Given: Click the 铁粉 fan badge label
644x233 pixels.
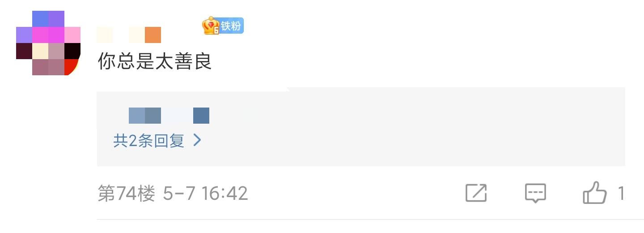Looking at the screenshot, I should pyautogui.click(x=231, y=26).
